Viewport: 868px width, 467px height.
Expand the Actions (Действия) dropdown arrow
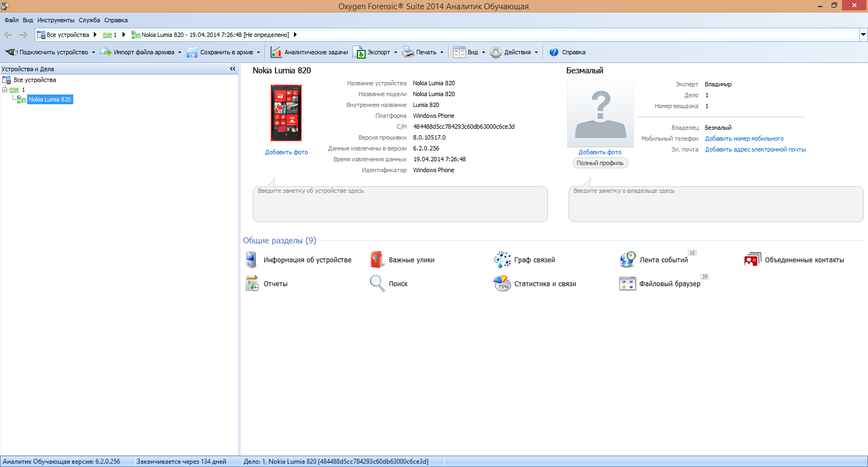pos(536,53)
